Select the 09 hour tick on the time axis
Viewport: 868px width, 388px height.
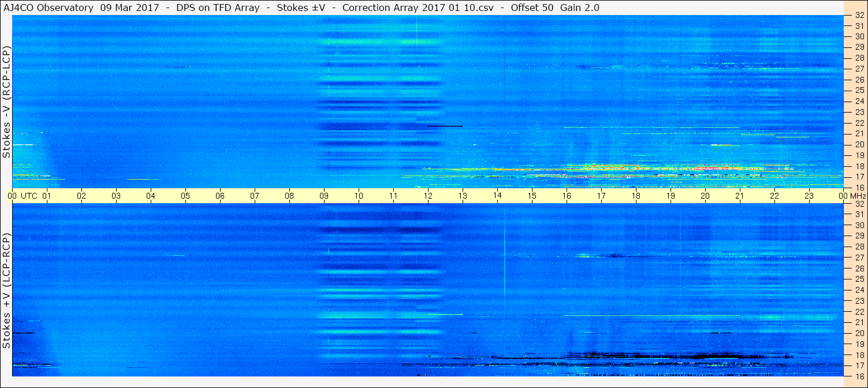pos(324,196)
